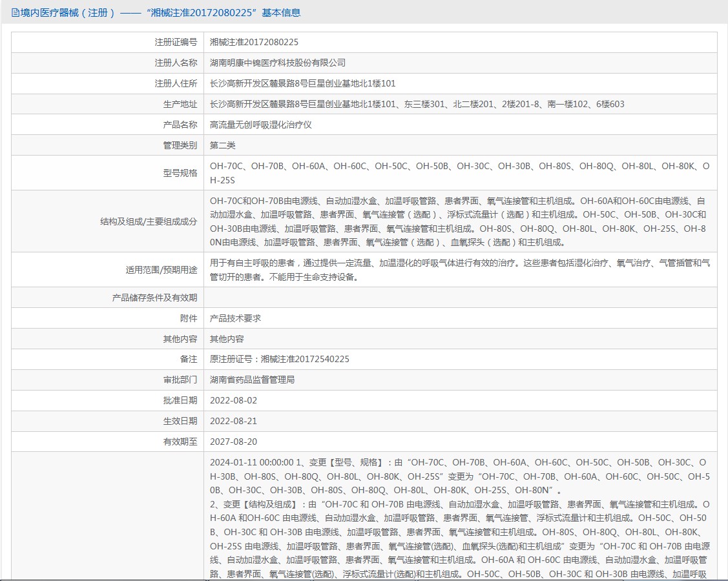The width and height of the screenshot is (728, 581).
Task: Click the empty 产品储存条件及有效期 value cell
Action: point(459,298)
